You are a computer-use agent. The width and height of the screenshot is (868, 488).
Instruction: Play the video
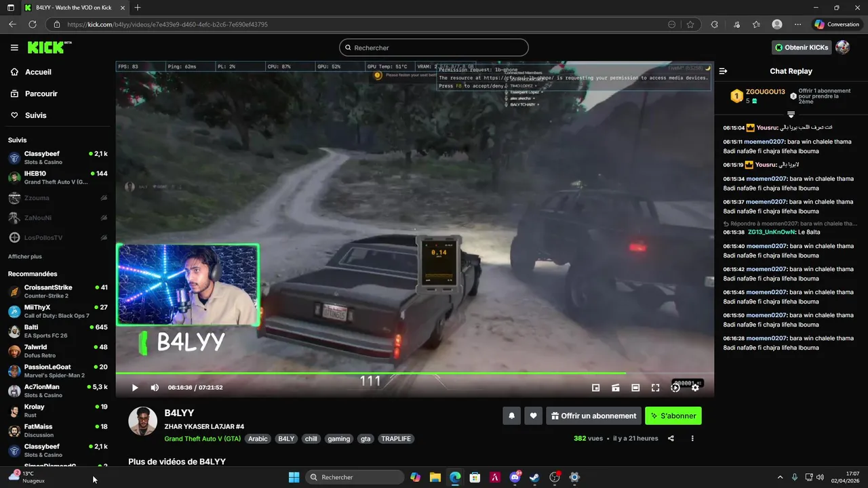pyautogui.click(x=134, y=388)
